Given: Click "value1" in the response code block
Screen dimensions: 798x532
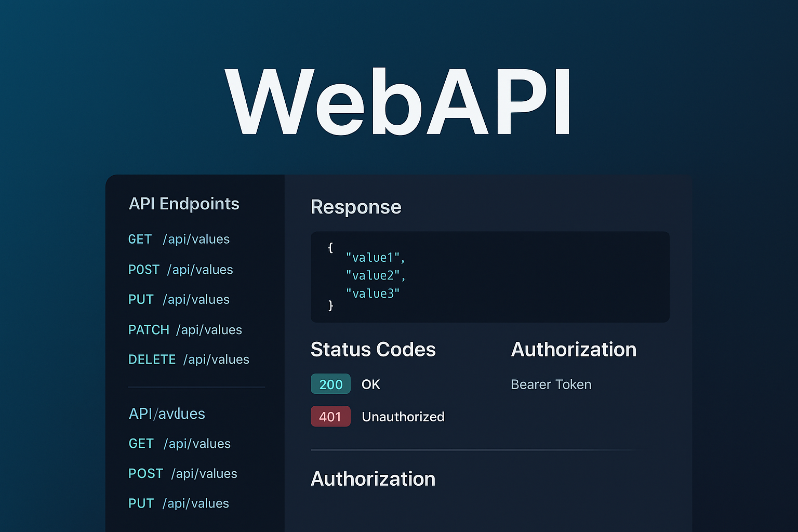Looking at the screenshot, I should click(375, 258).
